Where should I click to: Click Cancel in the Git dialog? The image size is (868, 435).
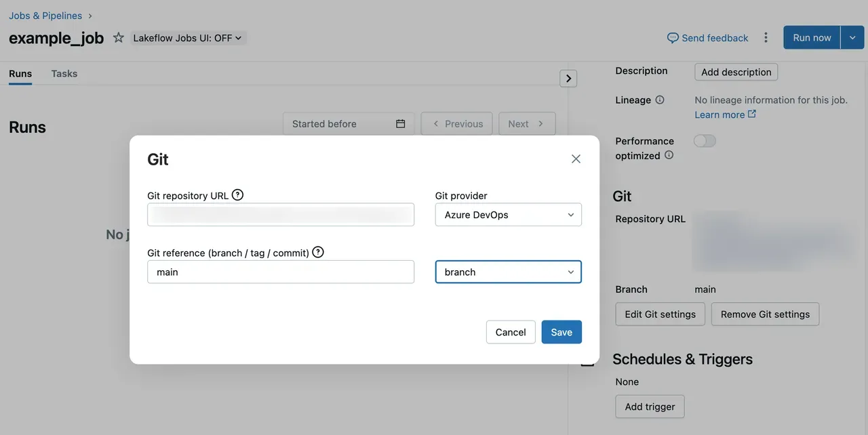511,332
